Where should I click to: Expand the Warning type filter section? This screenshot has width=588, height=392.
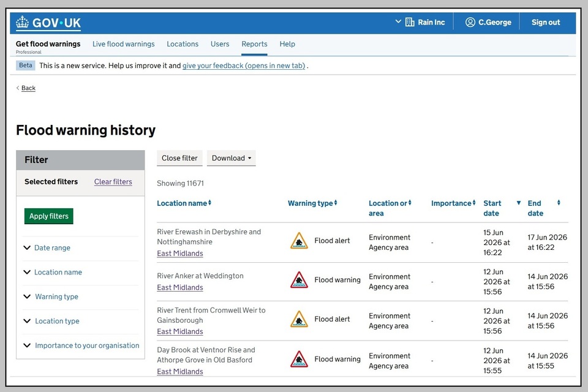click(x=56, y=296)
